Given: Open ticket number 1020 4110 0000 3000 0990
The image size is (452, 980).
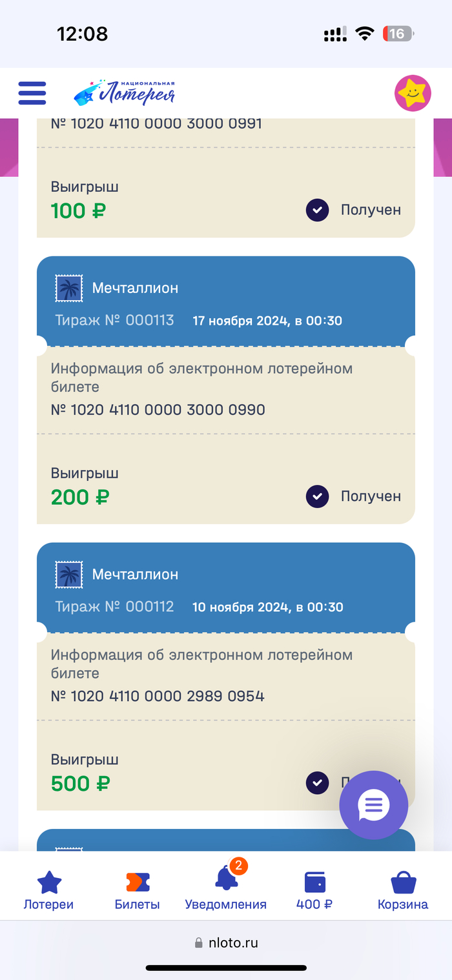Looking at the screenshot, I should click(158, 410).
